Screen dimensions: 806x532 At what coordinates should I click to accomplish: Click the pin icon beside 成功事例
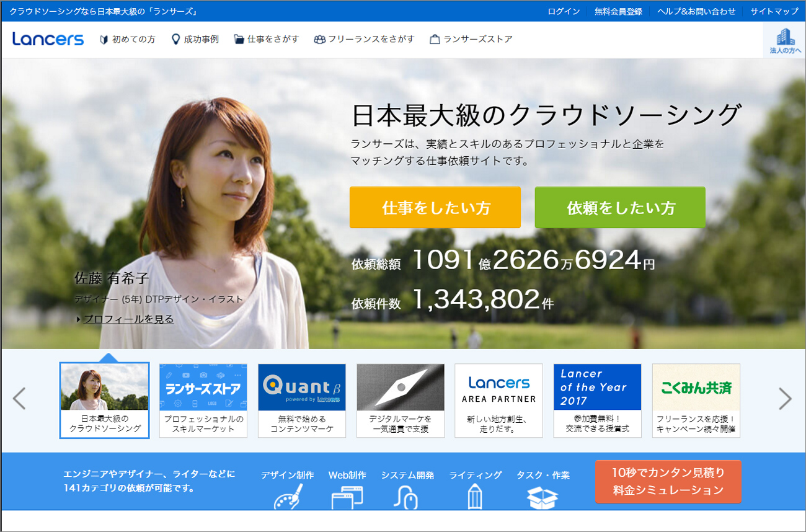[175, 39]
